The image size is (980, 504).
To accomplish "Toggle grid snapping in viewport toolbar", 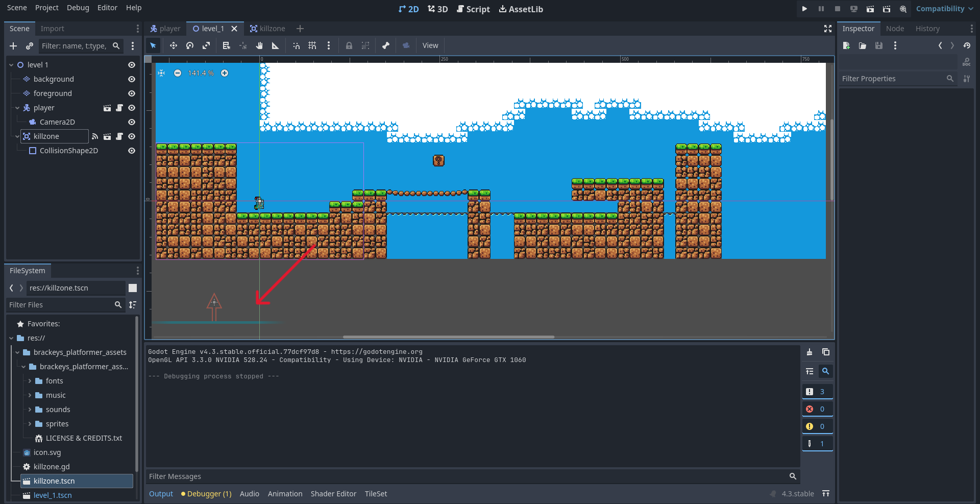I will coord(312,45).
